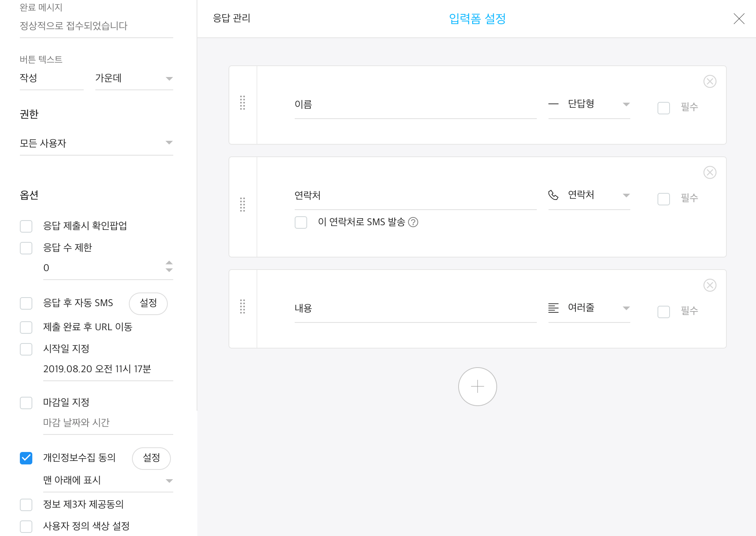The height and width of the screenshot is (536, 756).
Task: Enable 이 연락처로 SMS 발송 checkbox
Action: tap(301, 222)
